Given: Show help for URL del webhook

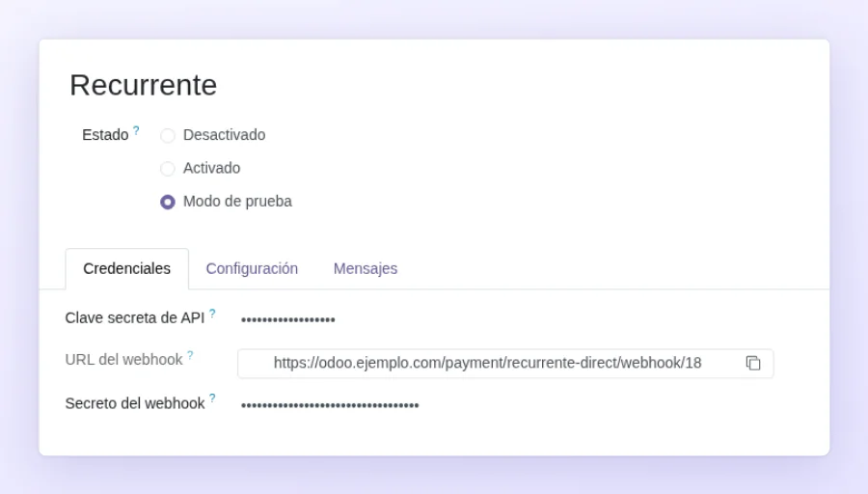Looking at the screenshot, I should pyautogui.click(x=190, y=355).
